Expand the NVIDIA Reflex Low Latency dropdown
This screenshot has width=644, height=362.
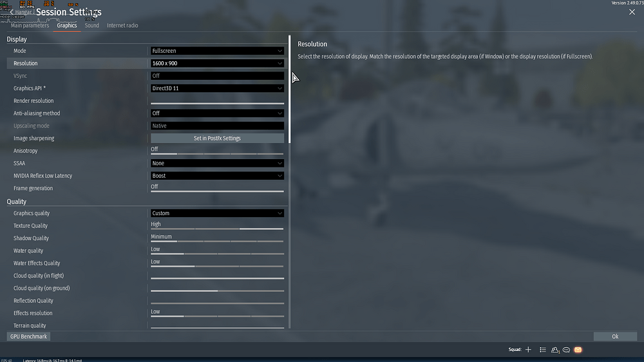217,176
